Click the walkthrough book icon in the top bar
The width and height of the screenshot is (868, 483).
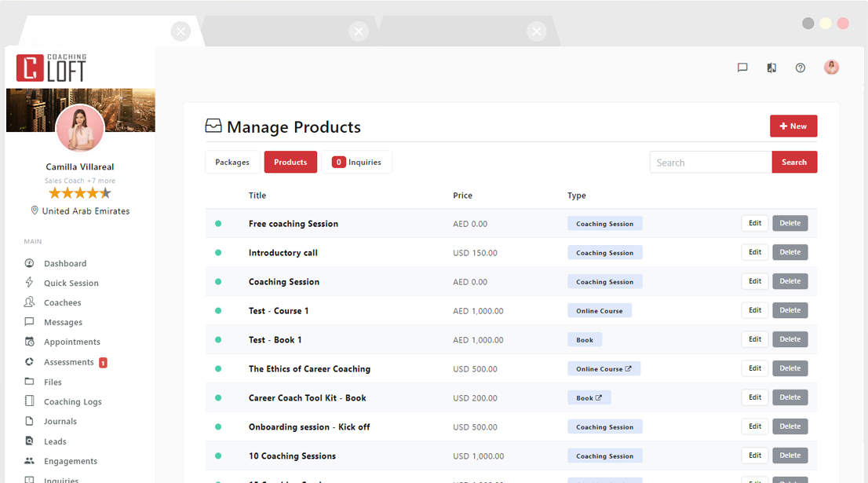click(771, 68)
